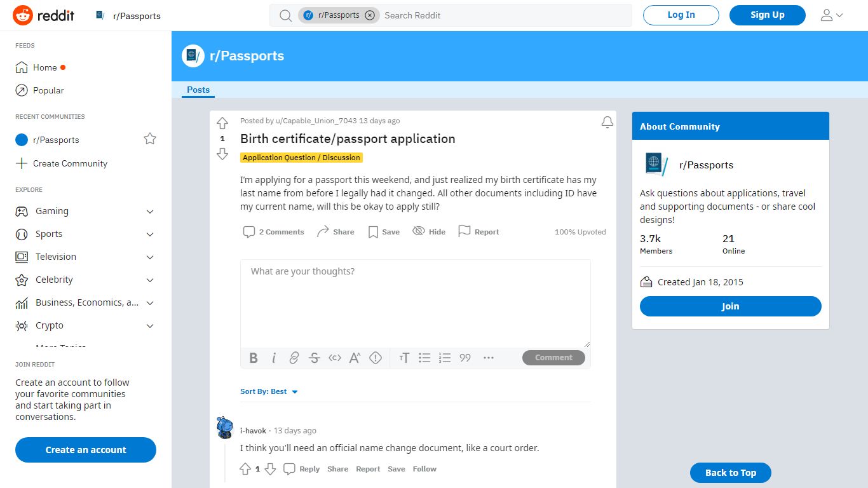Follow i-havok's comment thread

[x=424, y=469]
